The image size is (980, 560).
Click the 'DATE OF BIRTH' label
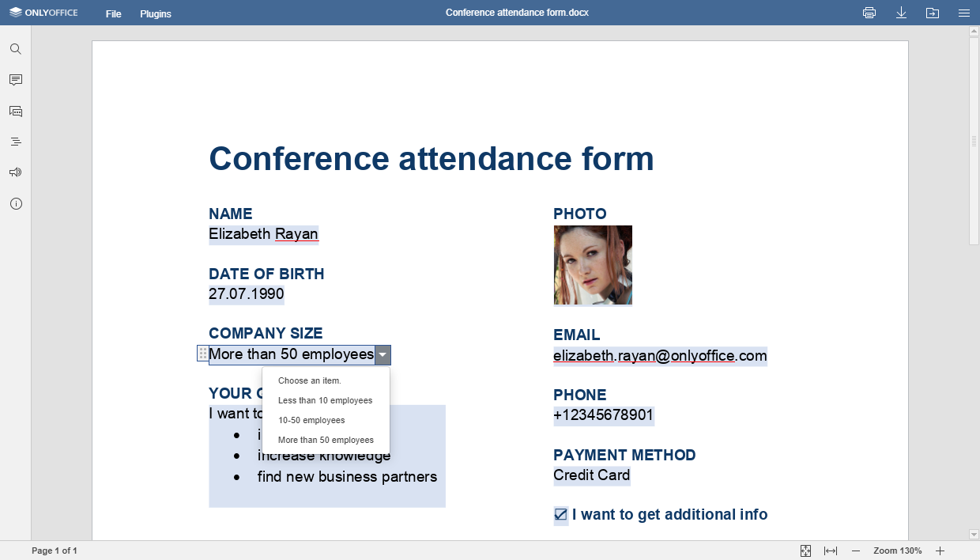266,274
